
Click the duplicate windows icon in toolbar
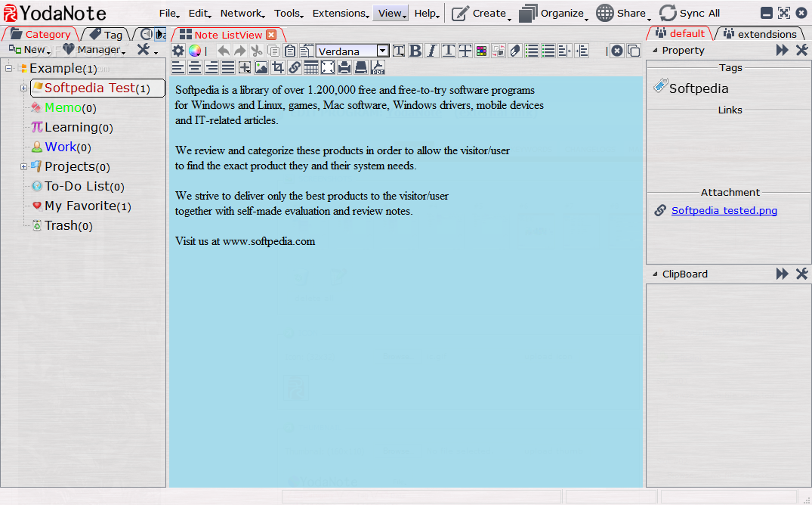pos(634,51)
